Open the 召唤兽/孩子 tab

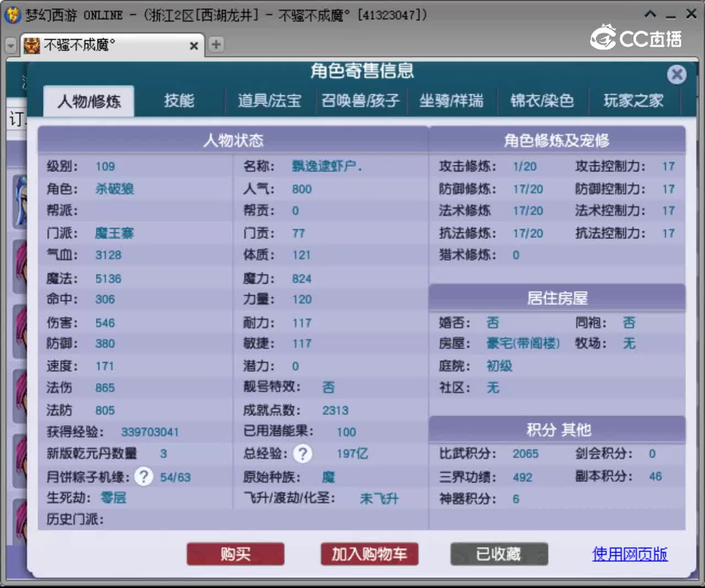coord(361,101)
